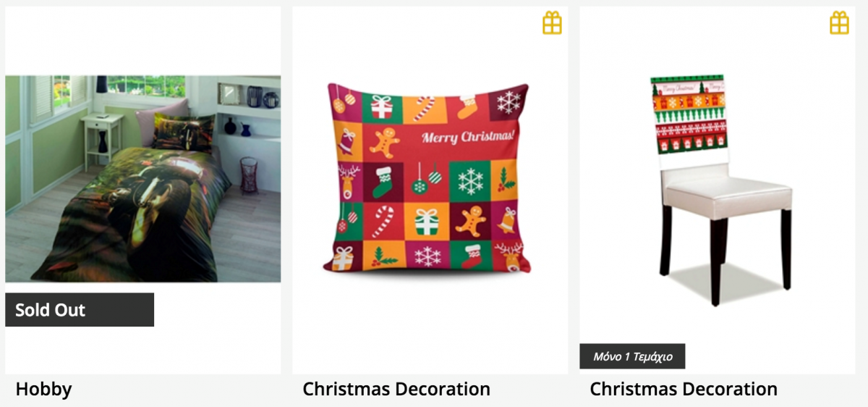Image resolution: width=868 pixels, height=407 pixels.
Task: Click the window in the bedroom photo
Action: (146, 85)
